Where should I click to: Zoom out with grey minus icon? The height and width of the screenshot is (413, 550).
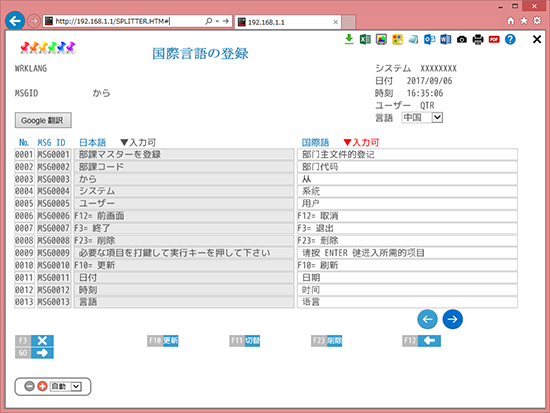[29, 386]
